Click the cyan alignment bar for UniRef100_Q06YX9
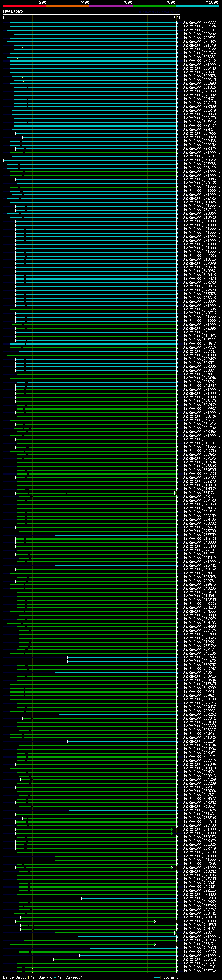Screen dimensions: 222x980 129,898
